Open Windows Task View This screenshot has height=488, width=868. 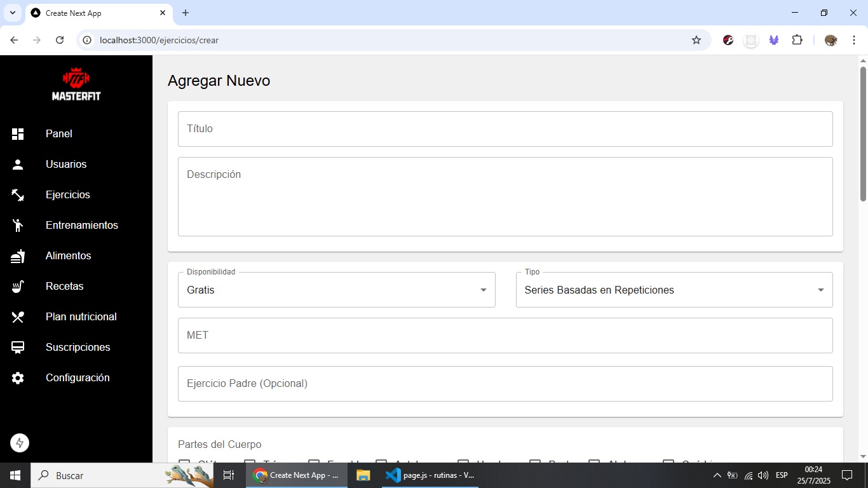pos(229,475)
